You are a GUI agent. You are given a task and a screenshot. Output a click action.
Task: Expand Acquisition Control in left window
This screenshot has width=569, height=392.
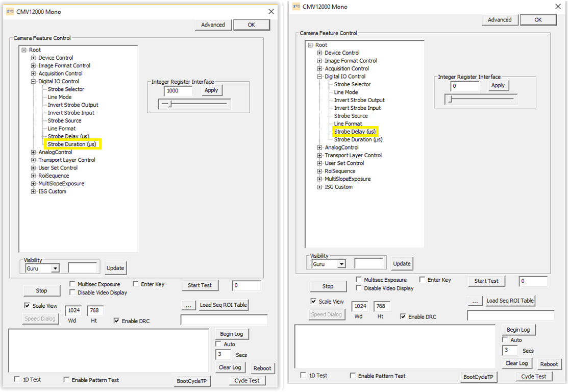33,73
